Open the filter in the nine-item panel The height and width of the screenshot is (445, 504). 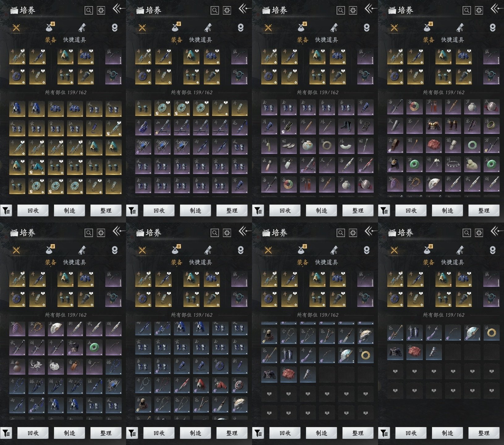[x=384, y=433]
